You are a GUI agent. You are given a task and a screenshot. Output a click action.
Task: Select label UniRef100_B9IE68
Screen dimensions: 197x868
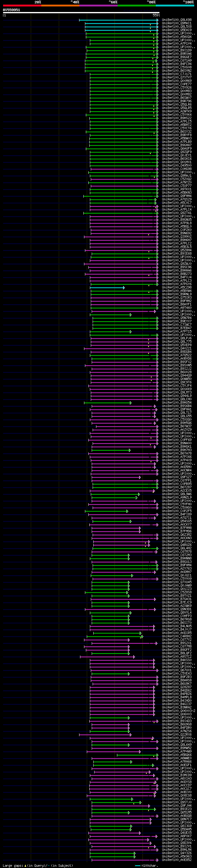point(176,254)
